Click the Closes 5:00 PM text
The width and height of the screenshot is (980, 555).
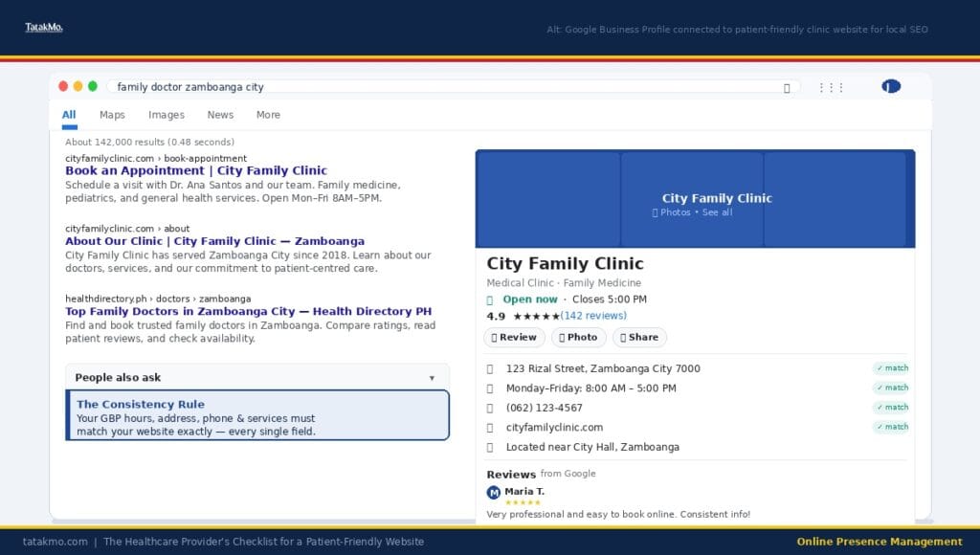(610, 300)
